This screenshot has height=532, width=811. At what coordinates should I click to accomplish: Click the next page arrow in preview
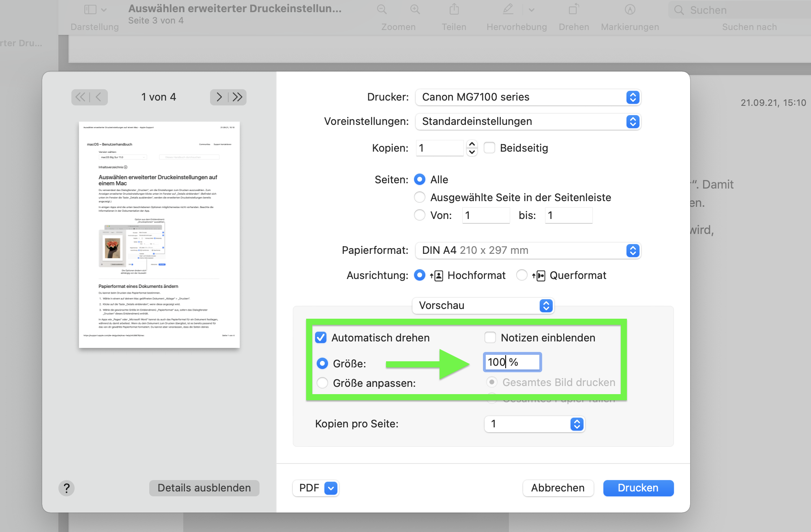pyautogui.click(x=219, y=97)
